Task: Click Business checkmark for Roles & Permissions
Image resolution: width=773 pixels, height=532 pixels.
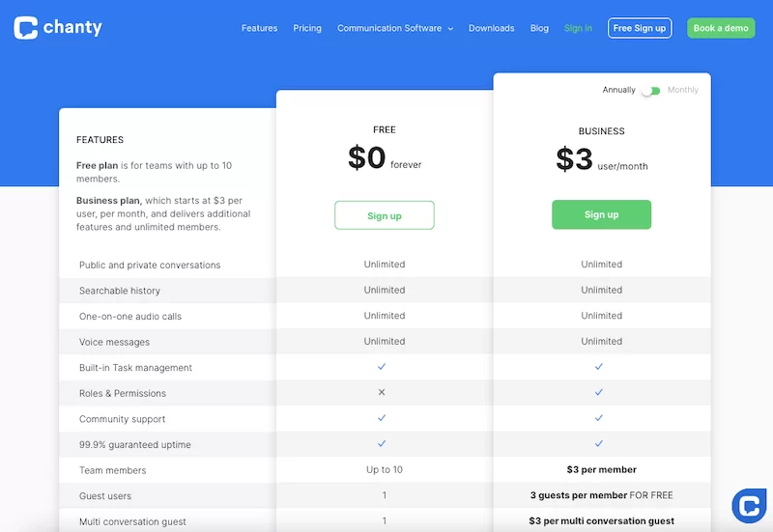Action: [598, 392]
